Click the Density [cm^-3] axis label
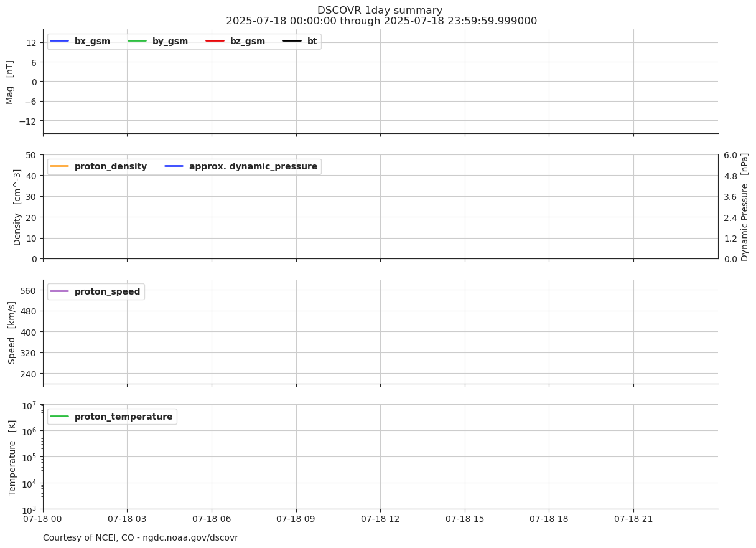Screen dimensions: 756x548 pyautogui.click(x=17, y=207)
